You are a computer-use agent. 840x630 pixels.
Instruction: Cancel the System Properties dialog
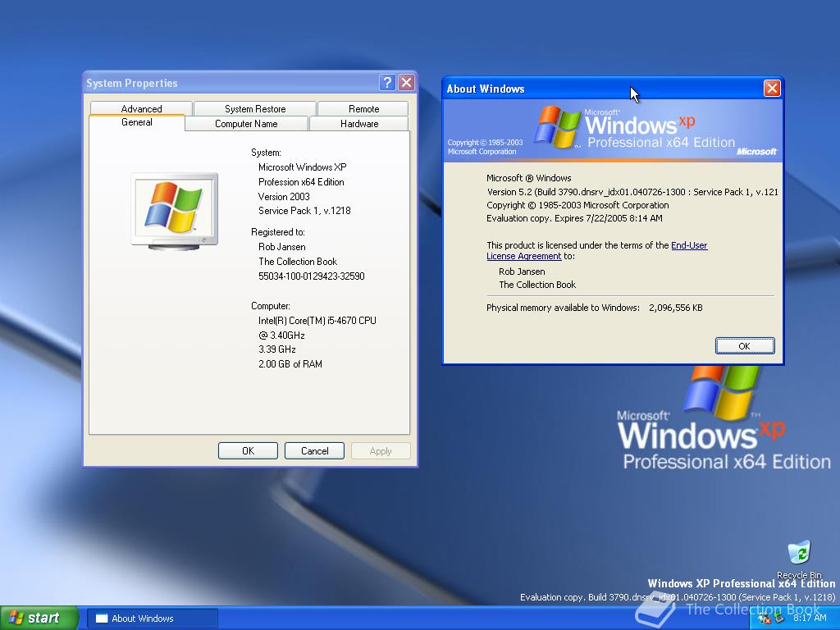[x=314, y=451]
